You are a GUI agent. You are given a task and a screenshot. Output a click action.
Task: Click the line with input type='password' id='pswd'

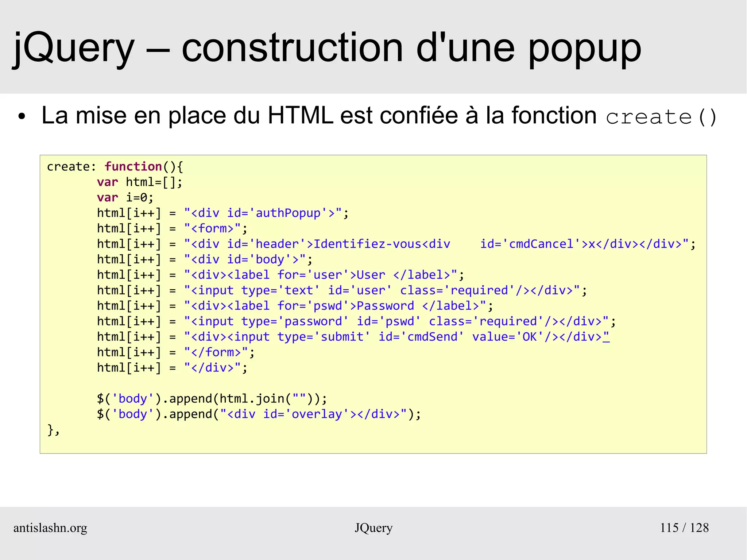[x=356, y=321]
